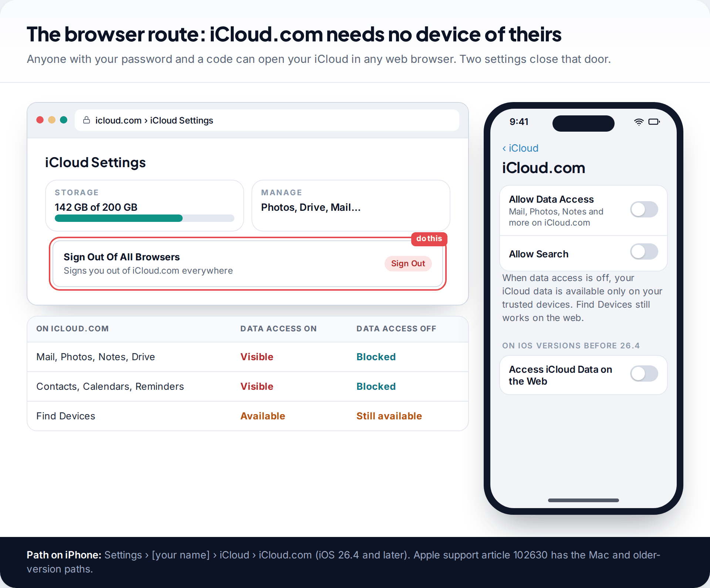Click 'Signs you out of iCloud.com everywhere' text
Image resolution: width=710 pixels, height=588 pixels.
click(148, 271)
